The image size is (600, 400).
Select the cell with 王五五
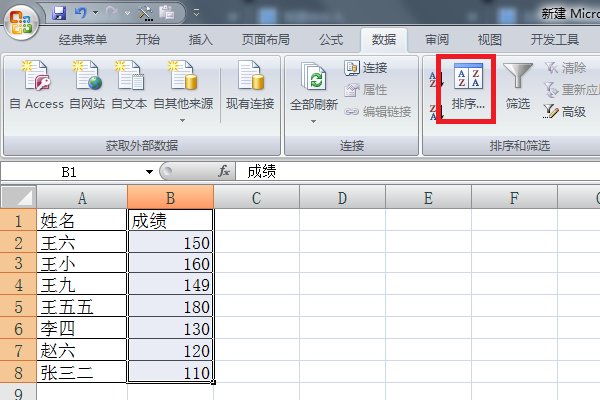pos(82,306)
